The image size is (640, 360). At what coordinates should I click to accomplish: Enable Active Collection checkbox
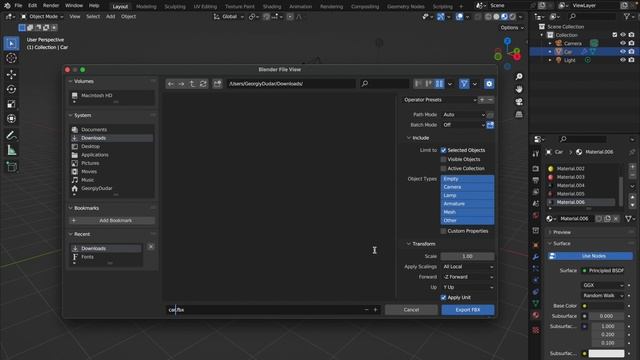click(443, 169)
